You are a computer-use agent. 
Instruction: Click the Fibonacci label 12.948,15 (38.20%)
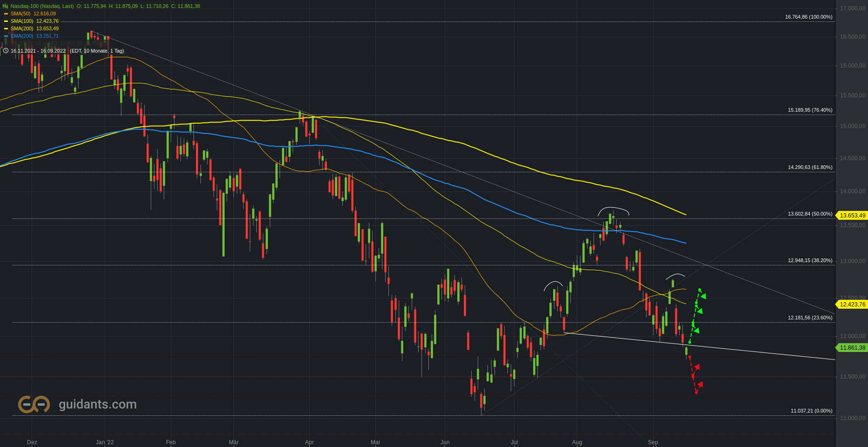pyautogui.click(x=810, y=260)
